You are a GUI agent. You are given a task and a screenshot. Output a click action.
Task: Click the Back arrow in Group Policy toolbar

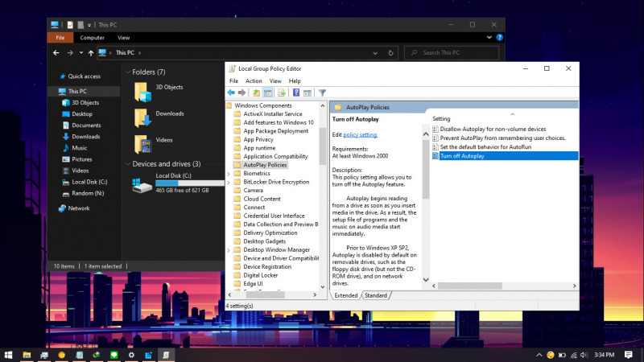point(231,93)
